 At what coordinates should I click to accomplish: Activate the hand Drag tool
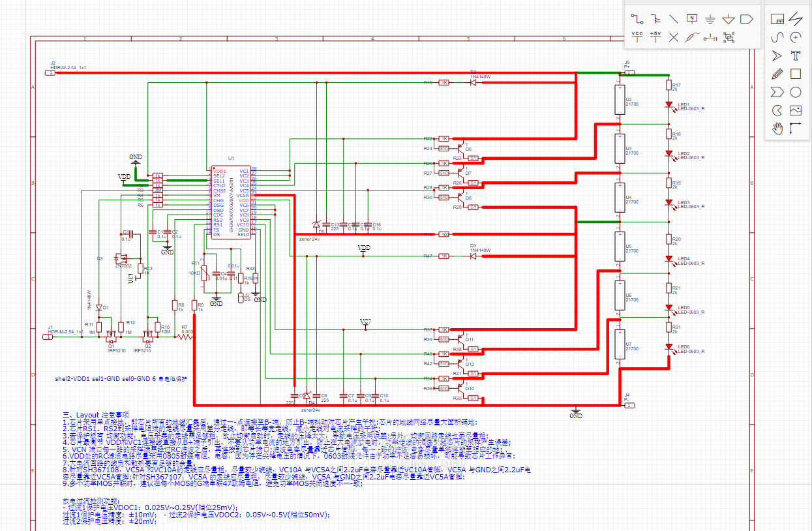(x=777, y=129)
